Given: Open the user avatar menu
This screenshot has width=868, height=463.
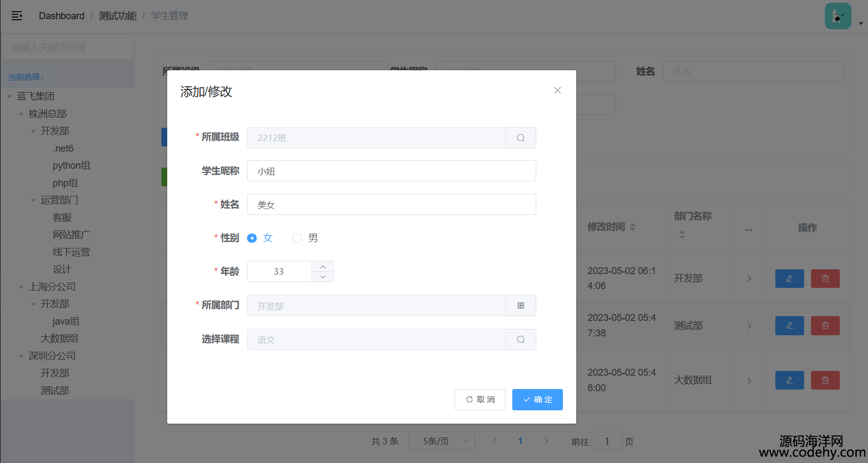Looking at the screenshot, I should point(838,16).
